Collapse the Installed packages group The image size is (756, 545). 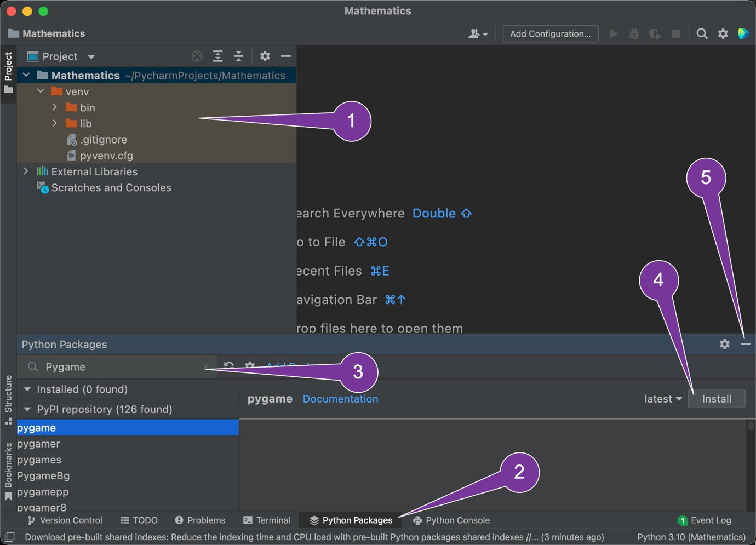point(27,389)
